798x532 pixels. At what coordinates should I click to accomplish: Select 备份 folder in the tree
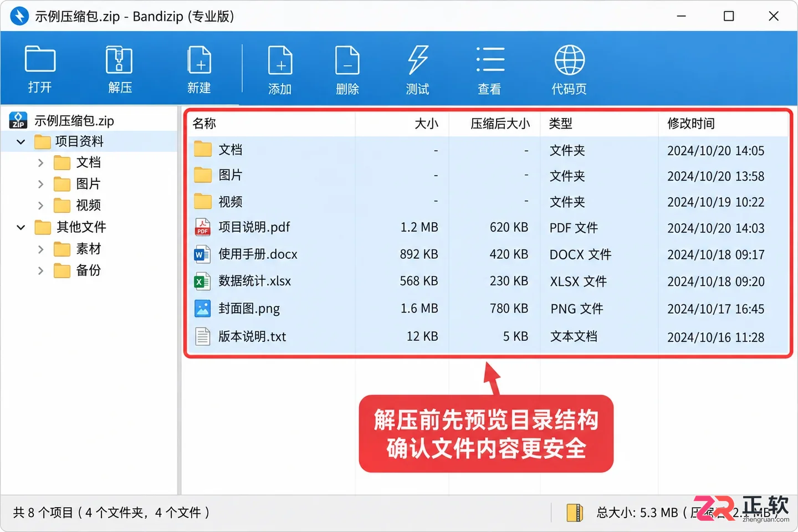(89, 270)
